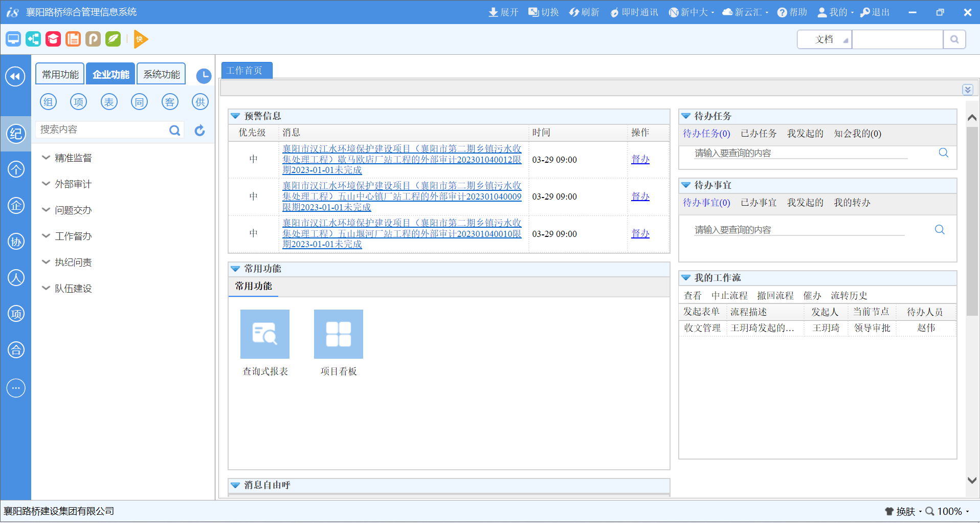Click the 协 collaboration icon in sidebar

[16, 242]
